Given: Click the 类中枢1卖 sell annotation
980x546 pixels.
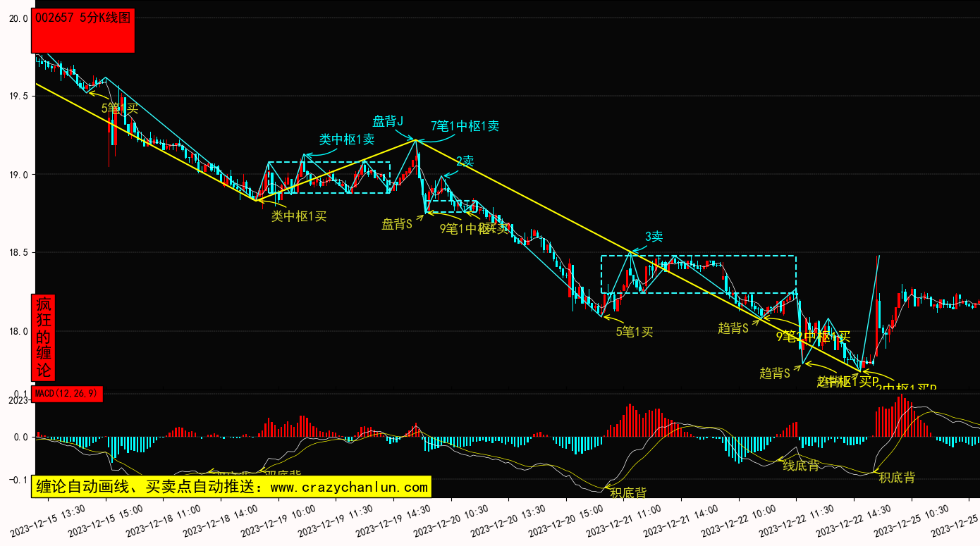Looking at the screenshot, I should tap(347, 139).
